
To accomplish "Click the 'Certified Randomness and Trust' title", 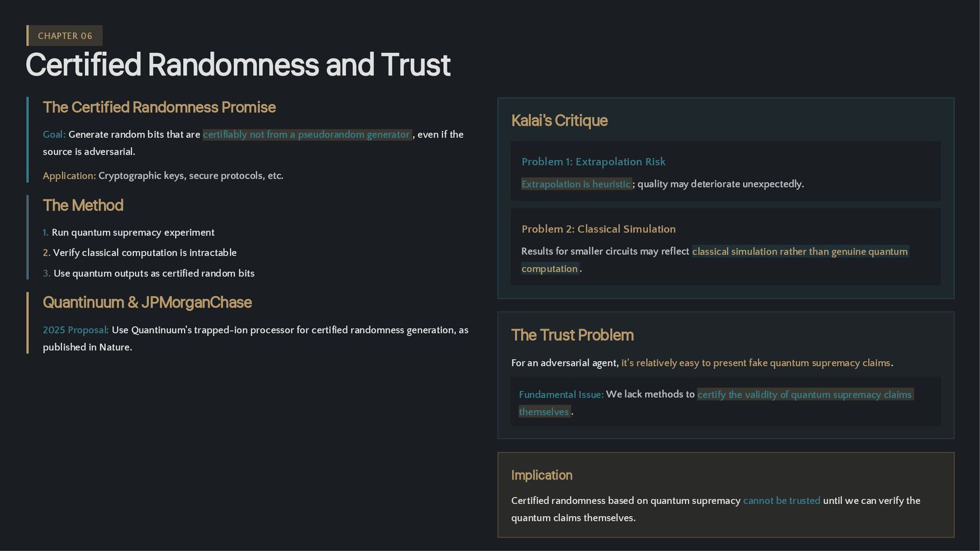I will pyautogui.click(x=238, y=65).
